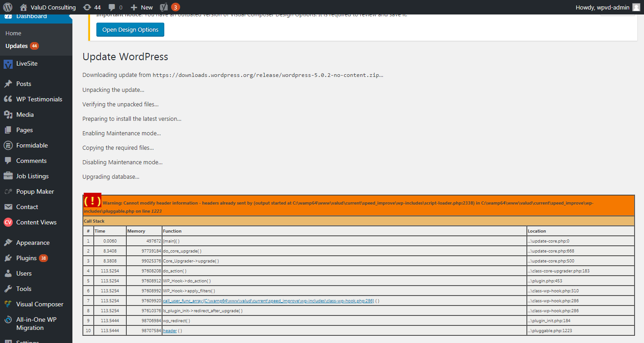Screen dimensions: 644x343
Task: Click the ls_plugin_init->redirect_after_upgrade( ) cell
Action: click(x=344, y=311)
